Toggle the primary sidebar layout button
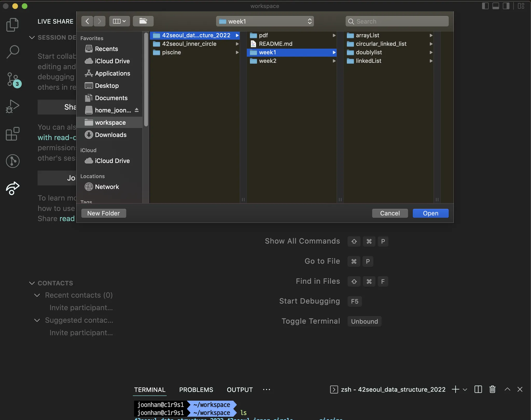 [x=485, y=6]
